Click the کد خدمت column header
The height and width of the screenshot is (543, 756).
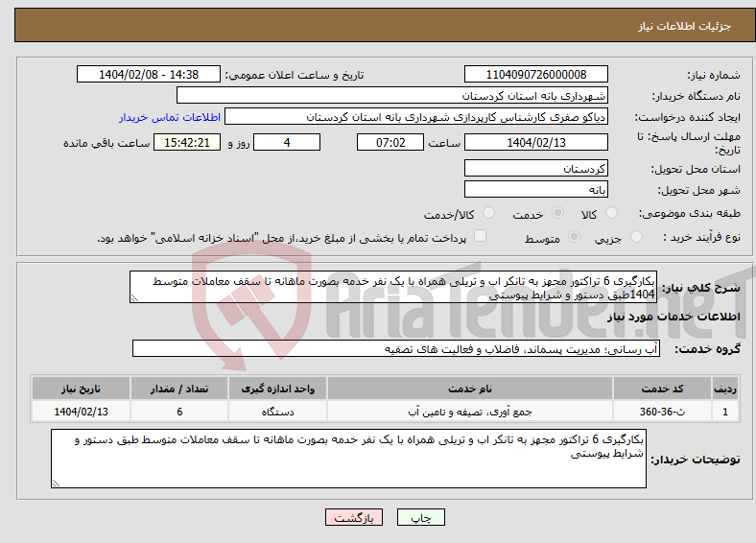[x=662, y=389]
